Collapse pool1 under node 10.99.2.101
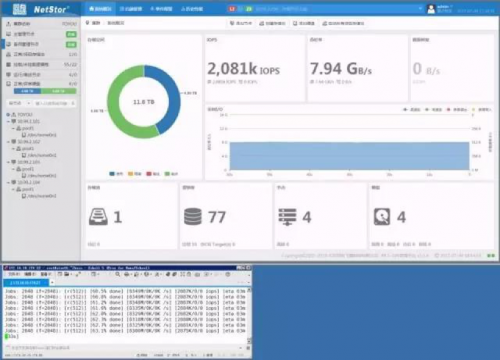500x360 pixels. 13,128
